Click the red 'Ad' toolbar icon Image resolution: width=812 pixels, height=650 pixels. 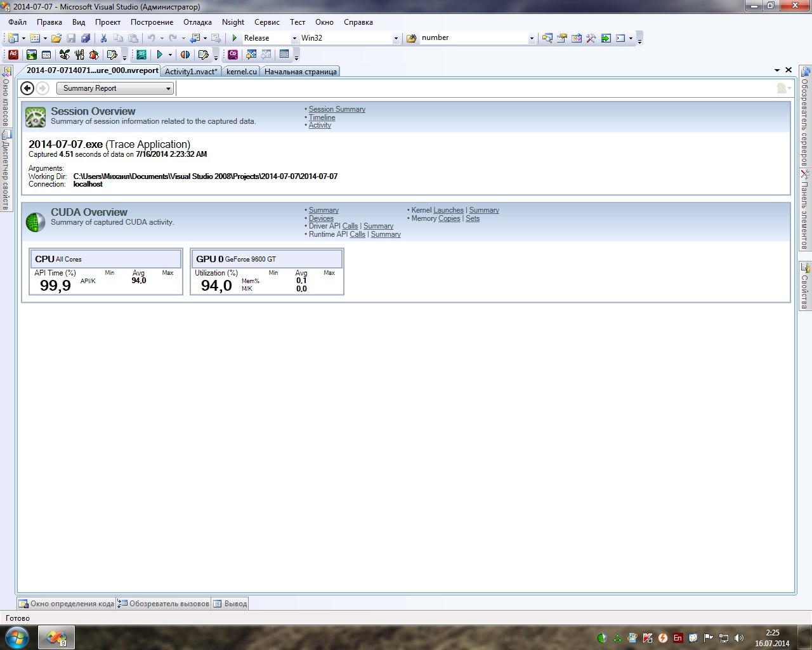click(x=13, y=55)
